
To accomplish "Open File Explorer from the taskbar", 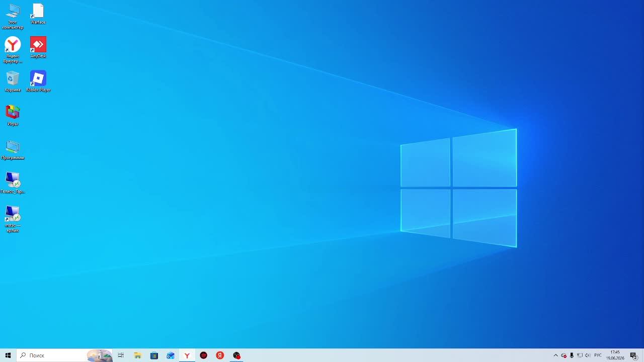I will (137, 355).
